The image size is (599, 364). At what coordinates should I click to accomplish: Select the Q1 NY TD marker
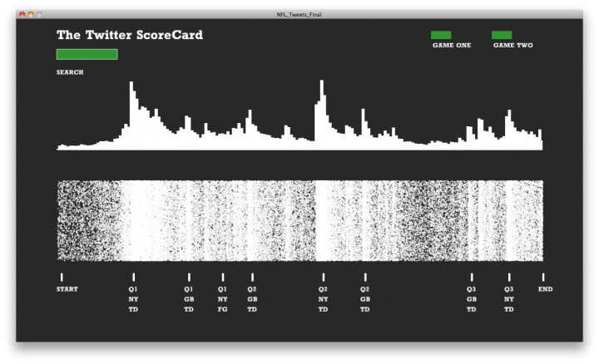click(x=133, y=278)
